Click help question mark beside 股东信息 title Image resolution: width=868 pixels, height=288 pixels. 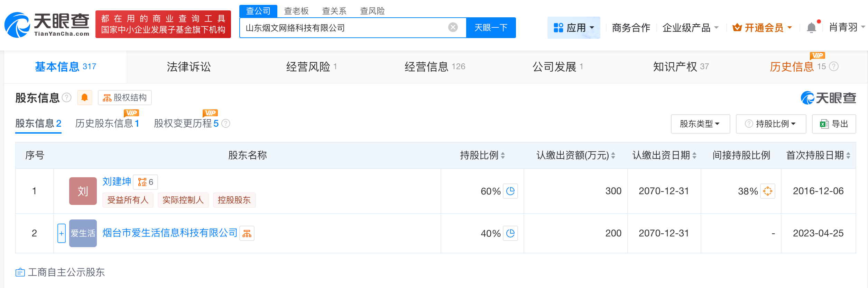(66, 98)
